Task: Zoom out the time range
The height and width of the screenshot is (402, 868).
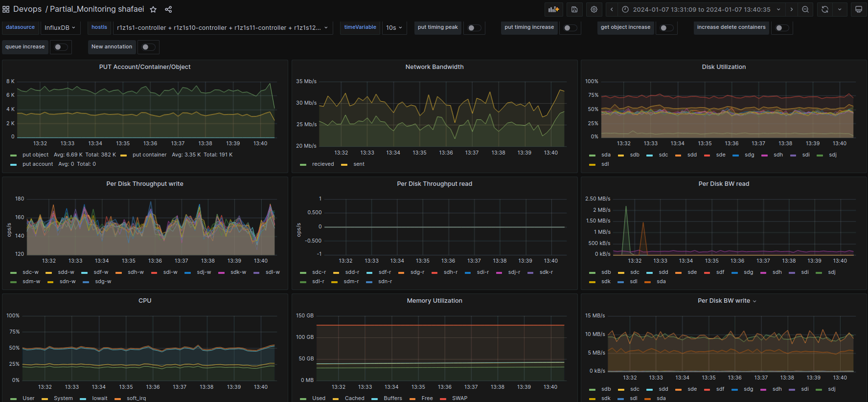Action: [805, 9]
